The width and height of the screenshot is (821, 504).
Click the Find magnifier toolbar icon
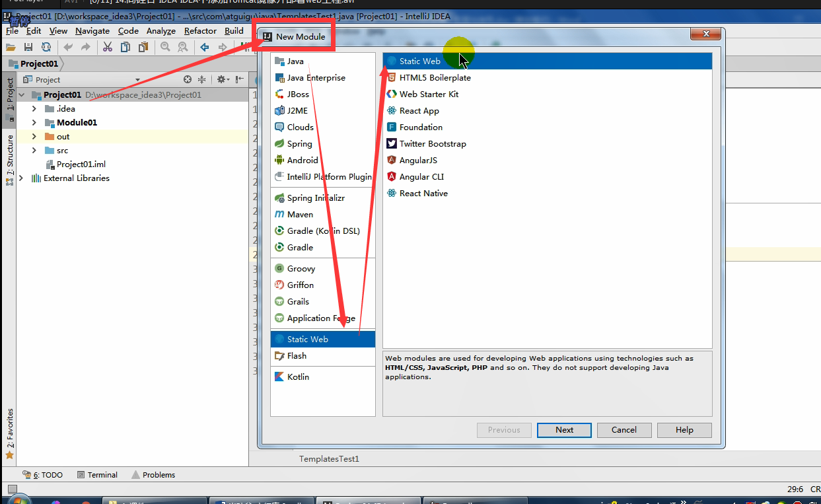[x=165, y=47]
